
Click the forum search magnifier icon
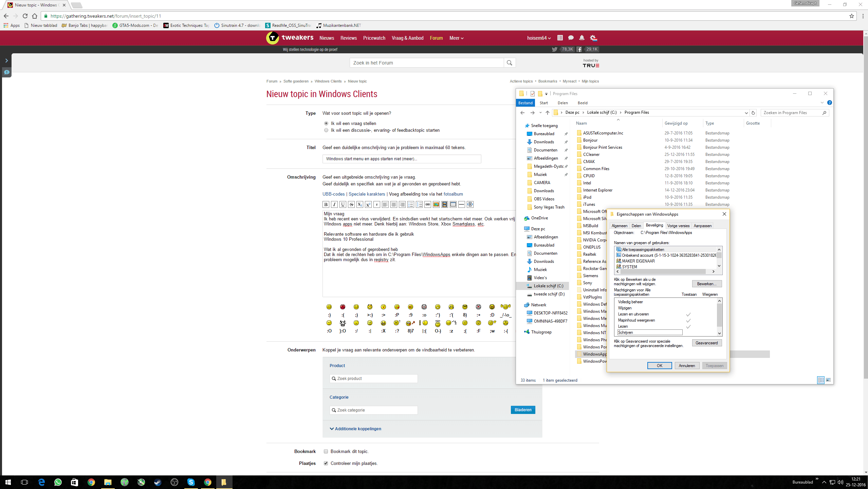(x=509, y=63)
